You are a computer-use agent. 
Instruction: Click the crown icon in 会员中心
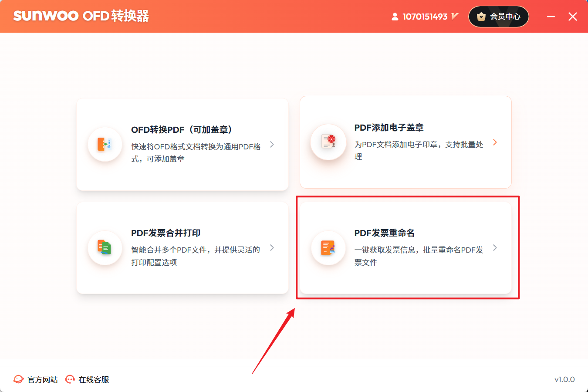(481, 17)
